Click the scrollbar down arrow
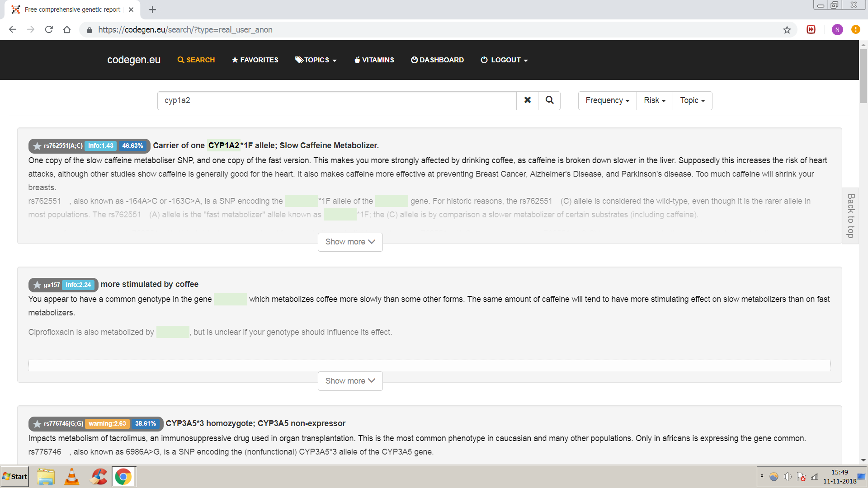 pyautogui.click(x=863, y=460)
